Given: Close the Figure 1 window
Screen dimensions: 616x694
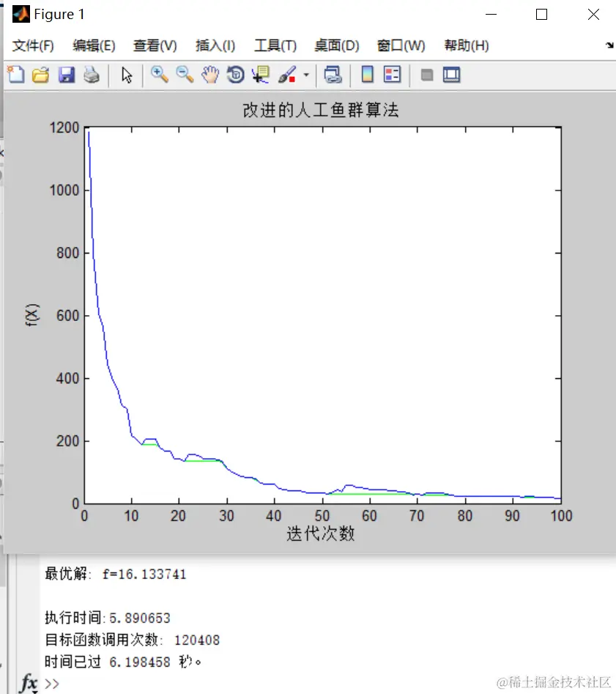Looking at the screenshot, I should (x=593, y=15).
